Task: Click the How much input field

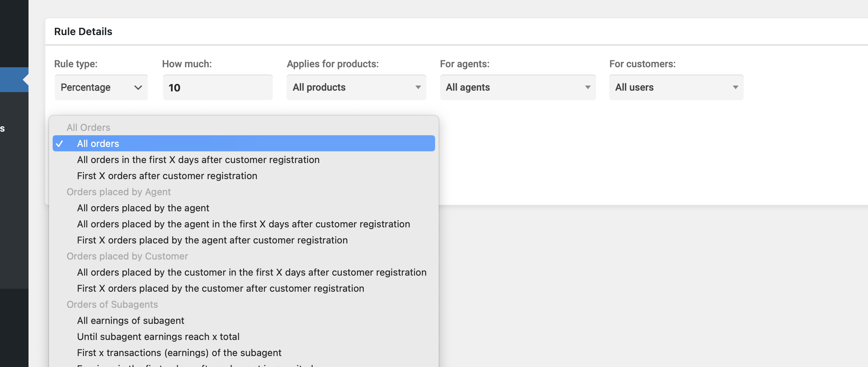Action: click(x=218, y=87)
